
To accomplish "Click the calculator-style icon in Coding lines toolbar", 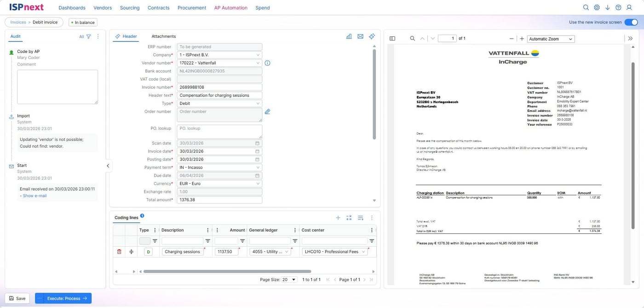I will click(349, 218).
